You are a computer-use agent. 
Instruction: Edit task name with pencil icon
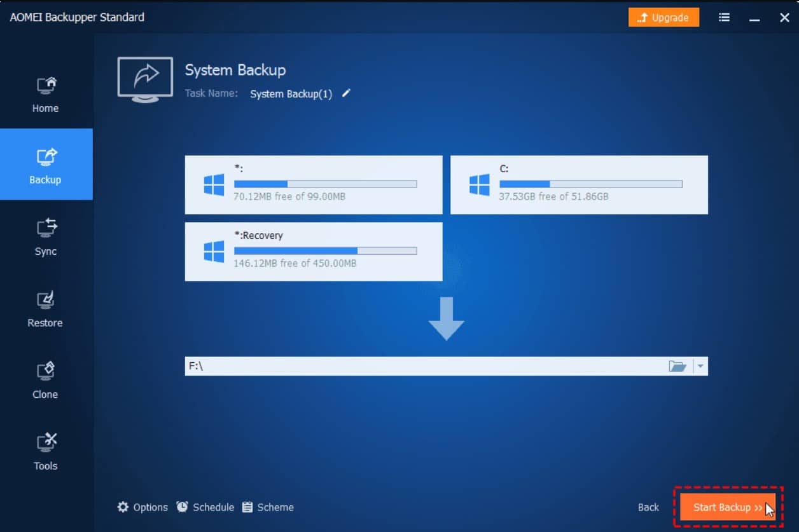[346, 93]
